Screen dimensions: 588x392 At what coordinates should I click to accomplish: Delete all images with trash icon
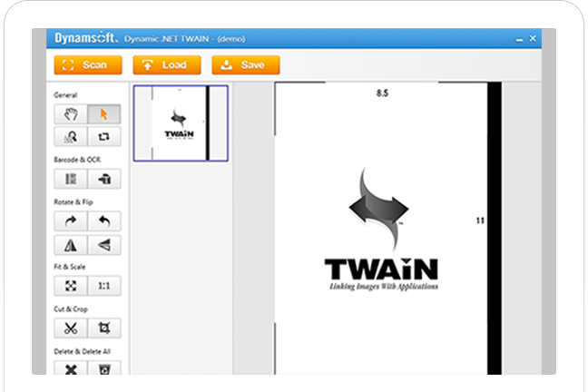pyautogui.click(x=104, y=368)
